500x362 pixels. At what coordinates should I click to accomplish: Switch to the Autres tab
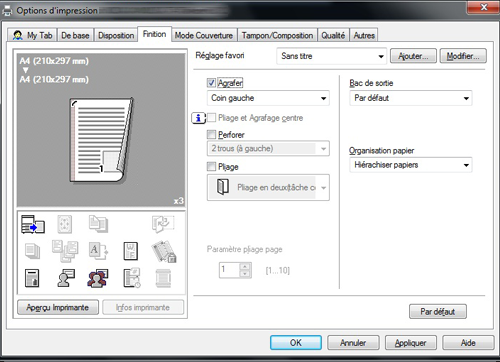click(364, 35)
